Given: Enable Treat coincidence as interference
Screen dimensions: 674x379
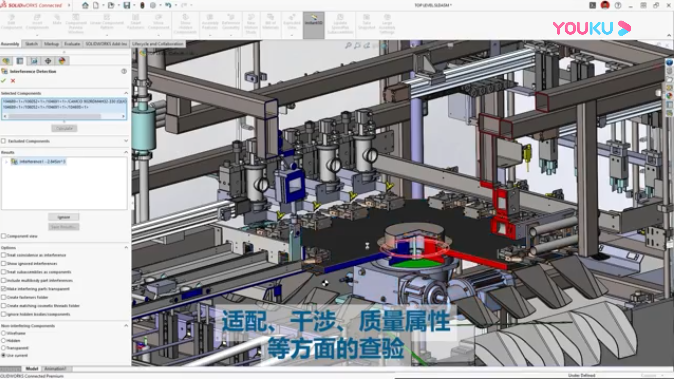Looking at the screenshot, I should pos(3,255).
